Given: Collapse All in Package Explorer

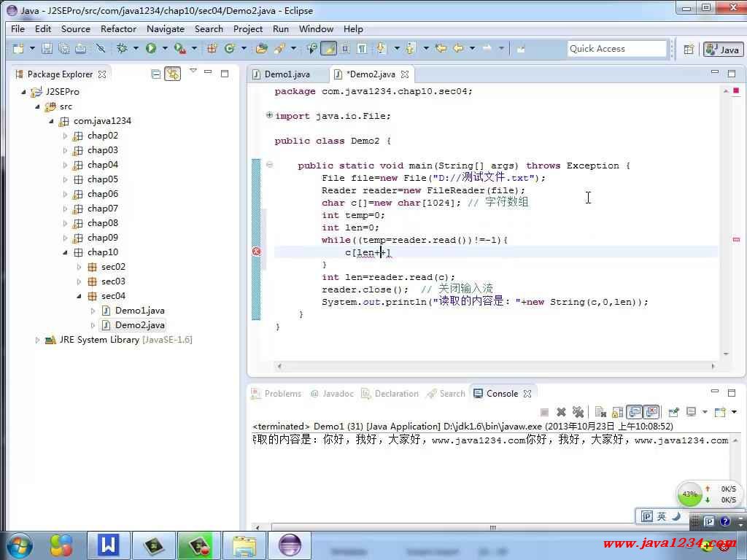Looking at the screenshot, I should 155,74.
